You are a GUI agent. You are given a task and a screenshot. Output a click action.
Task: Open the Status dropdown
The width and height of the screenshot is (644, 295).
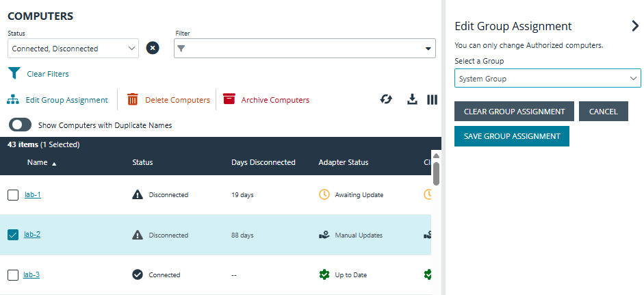pos(73,49)
